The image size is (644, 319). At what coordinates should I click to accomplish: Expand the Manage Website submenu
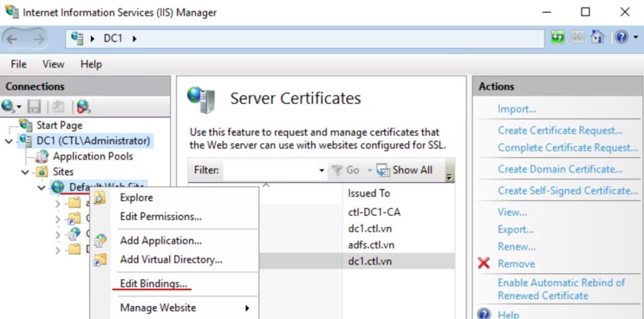coord(247,308)
